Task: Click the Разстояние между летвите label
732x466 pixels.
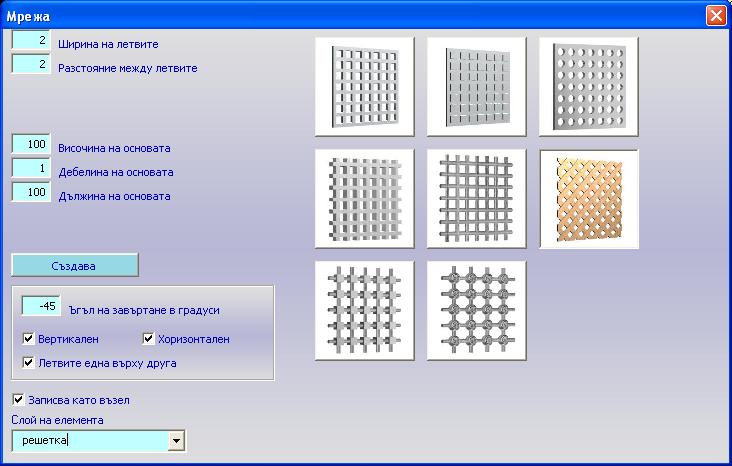Action: (127, 68)
